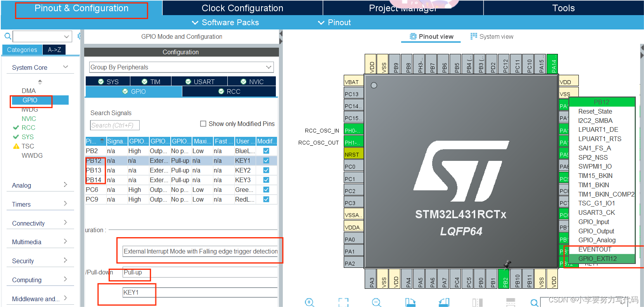Toggle Modified checkbox for PC6 row
Image resolution: width=644 pixels, height=307 pixels.
pos(266,190)
